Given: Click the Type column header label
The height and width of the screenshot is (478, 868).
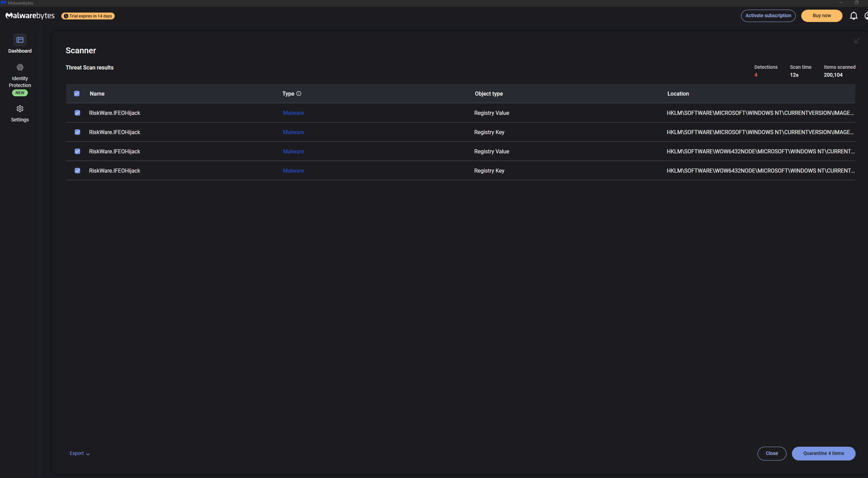Looking at the screenshot, I should pyautogui.click(x=288, y=94).
